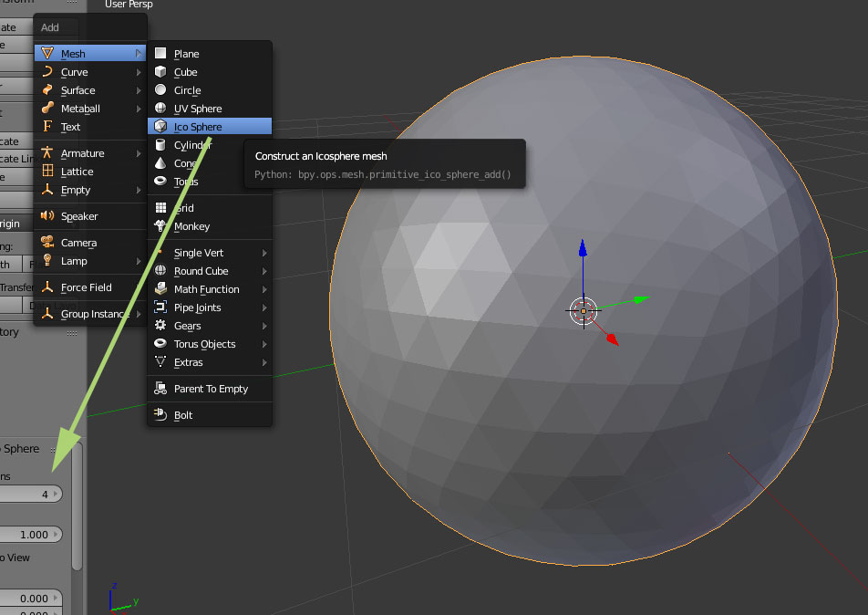Click the location field showing 0.000
The width and height of the screenshot is (868, 615).
click(30, 599)
